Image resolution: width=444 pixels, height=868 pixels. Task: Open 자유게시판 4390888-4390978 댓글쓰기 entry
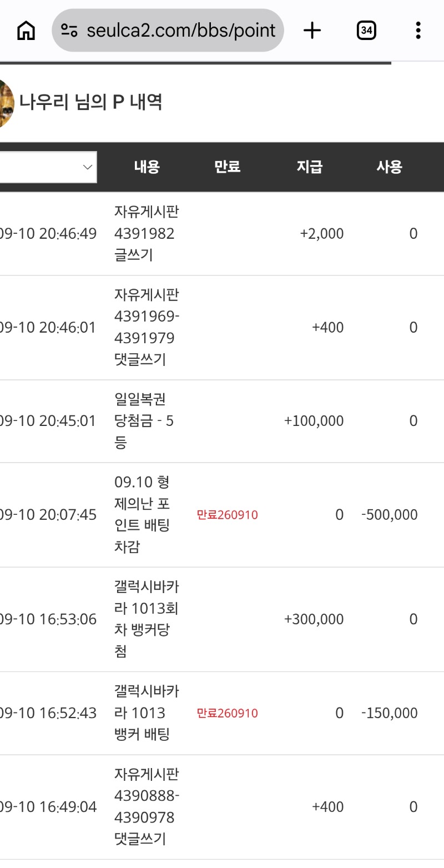coord(147,807)
